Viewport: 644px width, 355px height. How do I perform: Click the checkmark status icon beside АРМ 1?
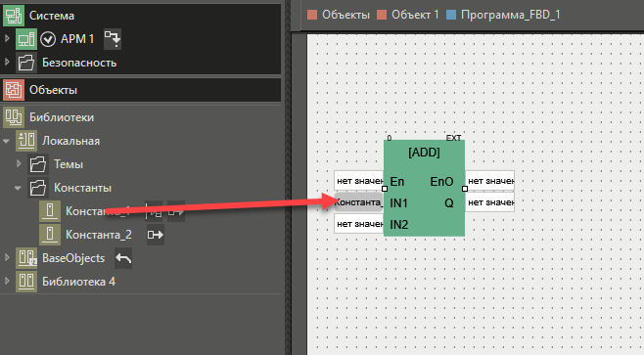[48, 39]
